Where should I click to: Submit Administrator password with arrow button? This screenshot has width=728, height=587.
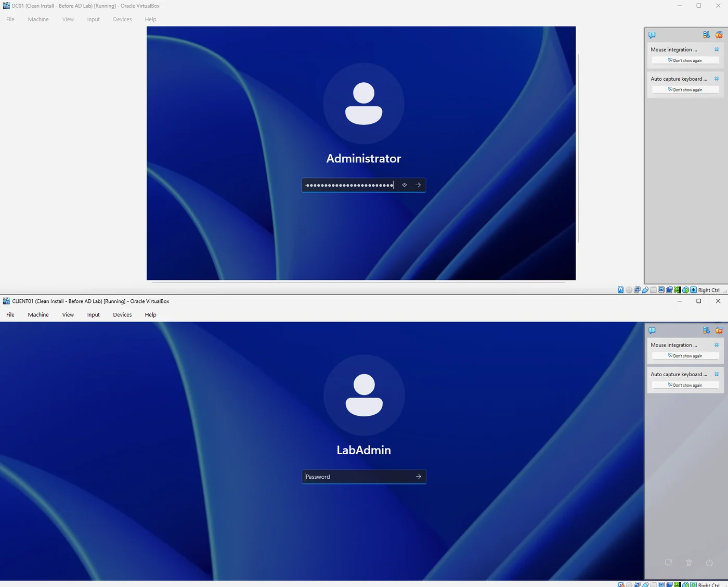pyautogui.click(x=418, y=185)
